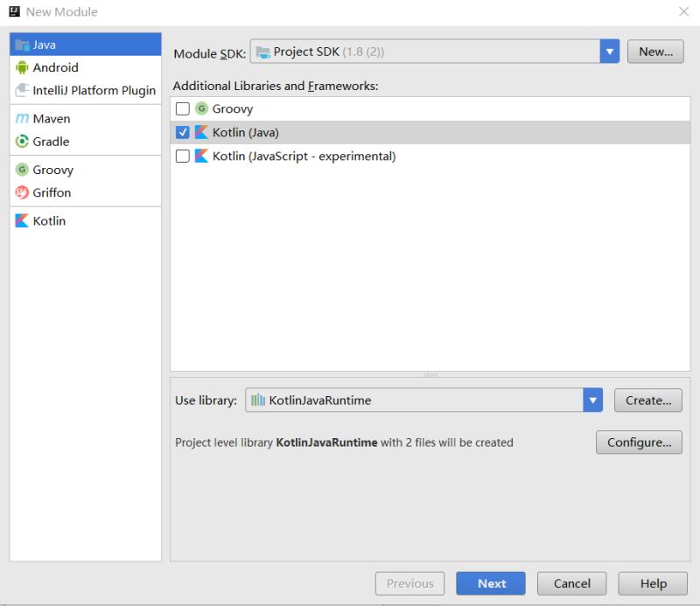Click the Module SDK label
700x606 pixels.
(x=210, y=53)
